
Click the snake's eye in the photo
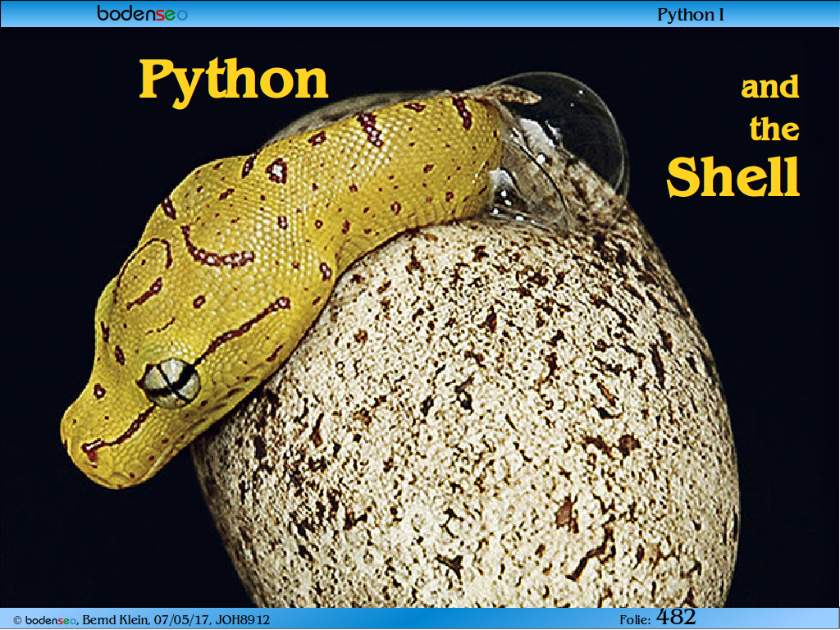point(172,383)
